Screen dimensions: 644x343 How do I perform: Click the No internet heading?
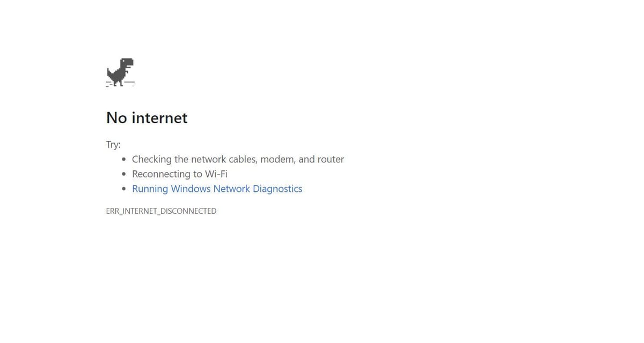[147, 117]
